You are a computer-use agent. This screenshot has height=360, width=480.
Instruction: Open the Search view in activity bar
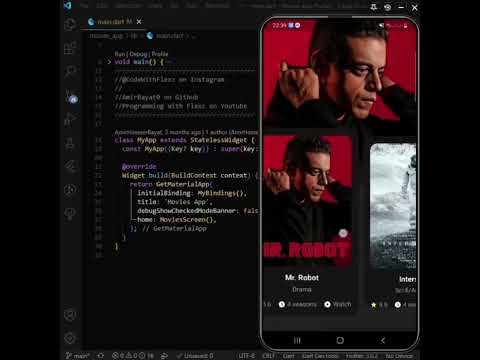pos(70,71)
